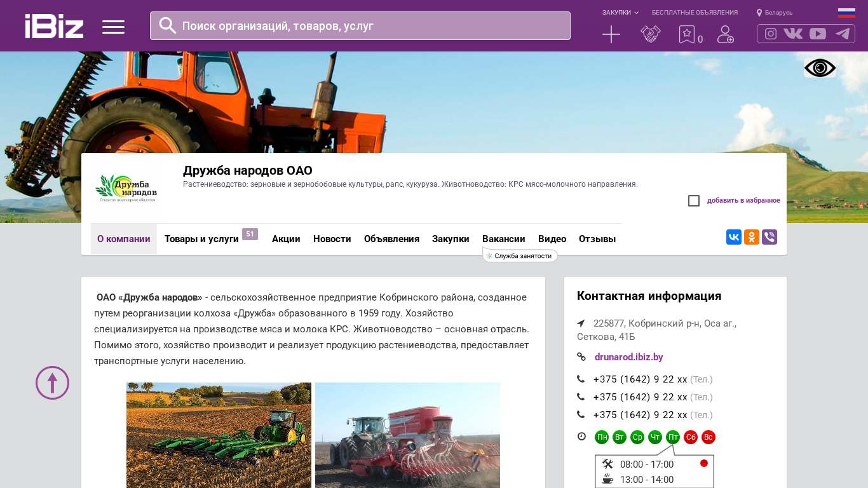Screen dimensions: 868x488
Task: Open the Акции tab
Action: (x=286, y=239)
